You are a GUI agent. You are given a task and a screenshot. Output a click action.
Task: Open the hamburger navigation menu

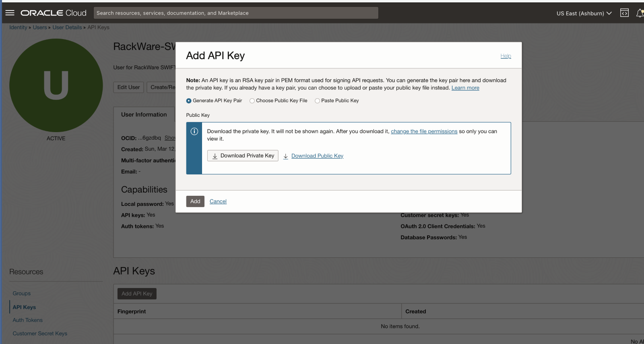click(10, 13)
